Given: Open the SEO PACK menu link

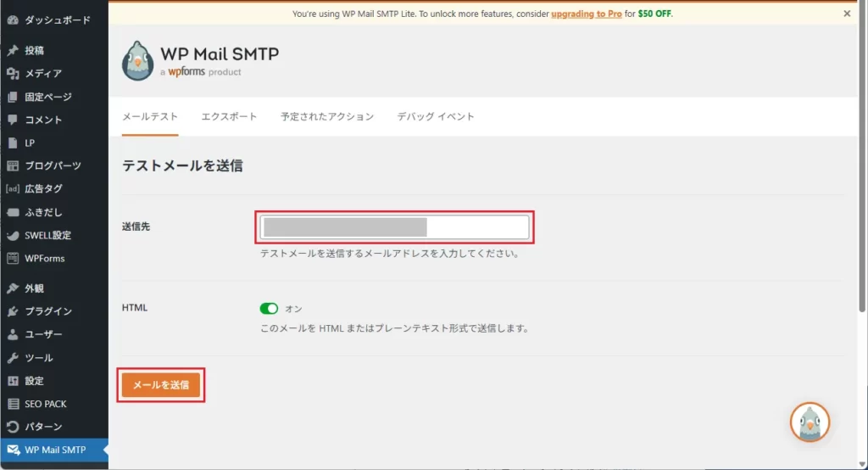Looking at the screenshot, I should (46, 404).
